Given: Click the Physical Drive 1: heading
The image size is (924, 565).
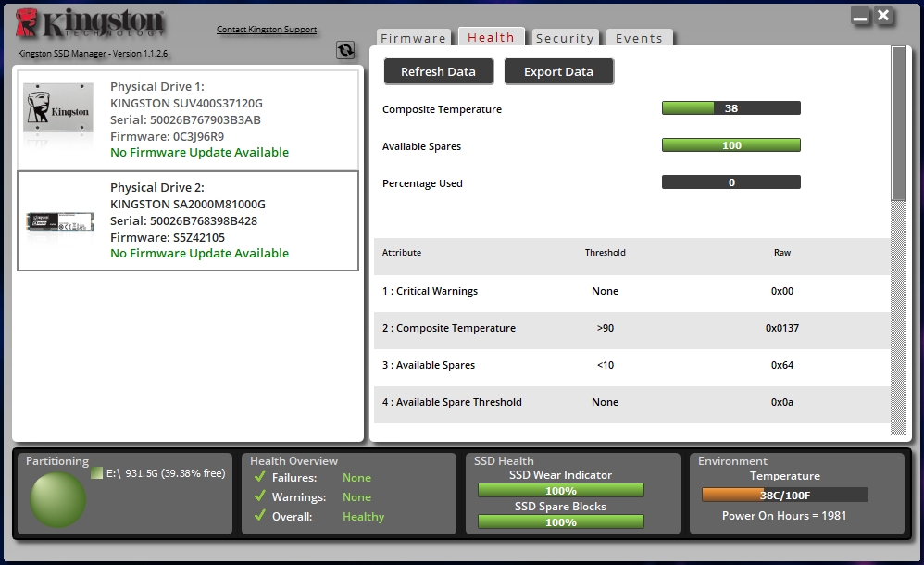Looking at the screenshot, I should (x=156, y=87).
